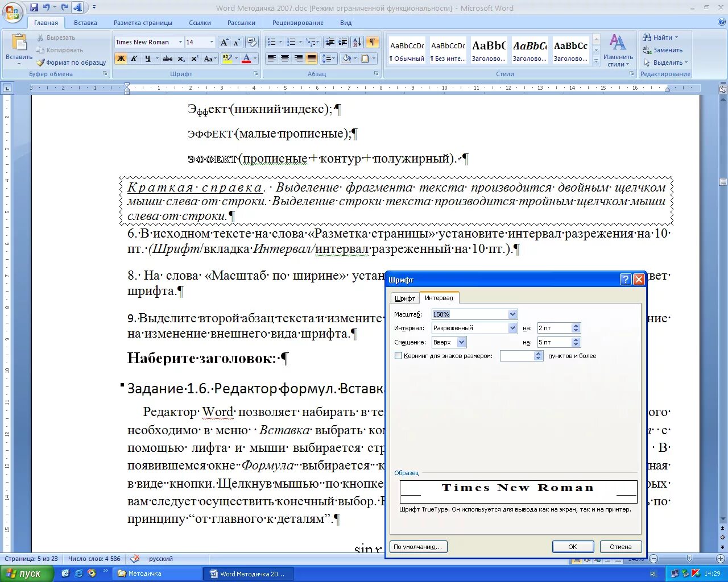Open the round Office button menu
This screenshot has height=582, width=728.
coord(12,12)
